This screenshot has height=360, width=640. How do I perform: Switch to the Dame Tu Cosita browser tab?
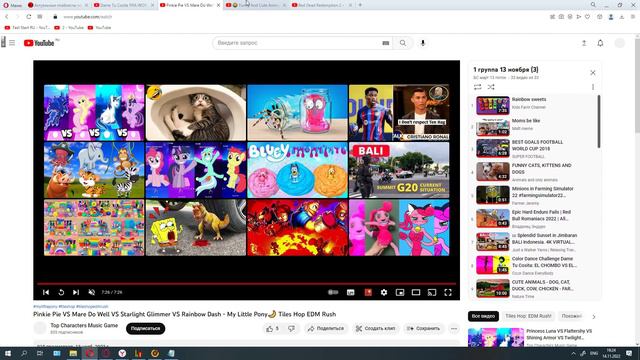pyautogui.click(x=124, y=5)
